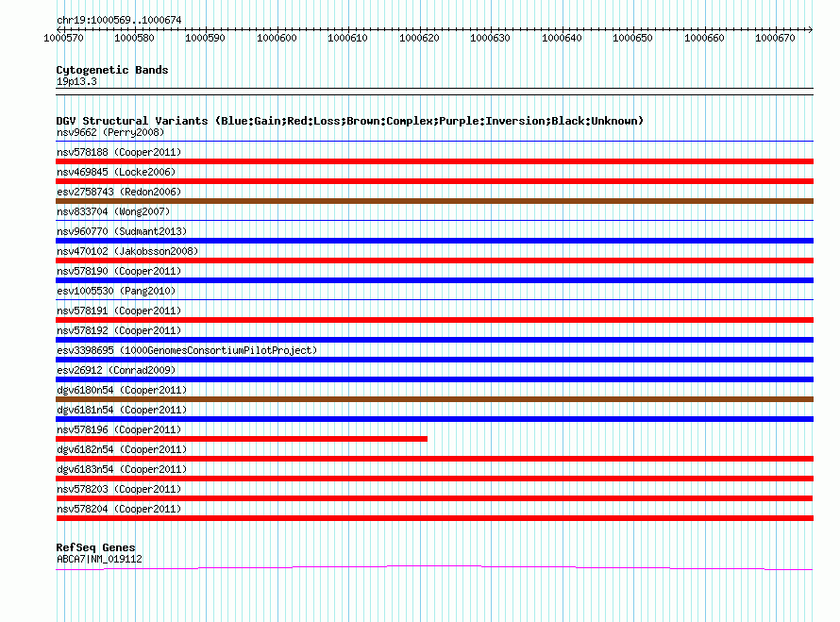Click the blue bar for esv26912

[x=434, y=379]
